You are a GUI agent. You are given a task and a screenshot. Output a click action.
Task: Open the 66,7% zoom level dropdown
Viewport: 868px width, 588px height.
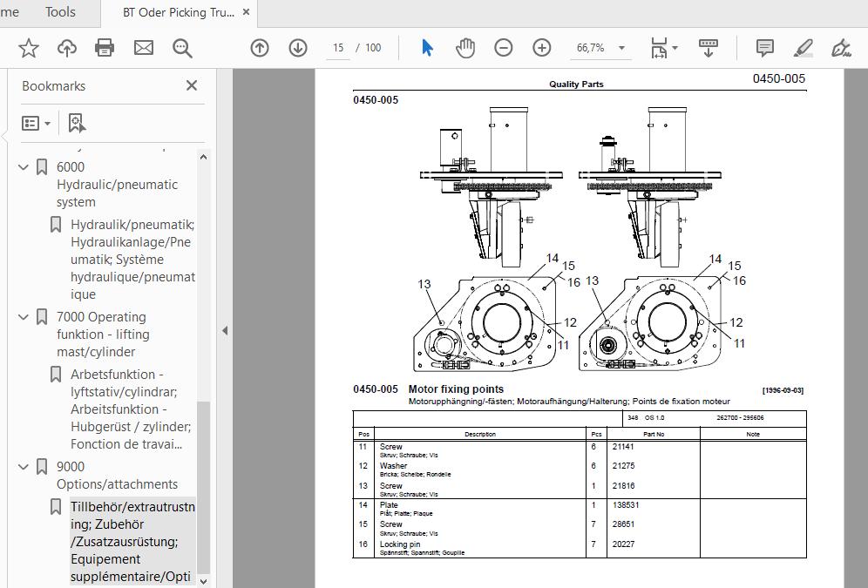click(621, 48)
